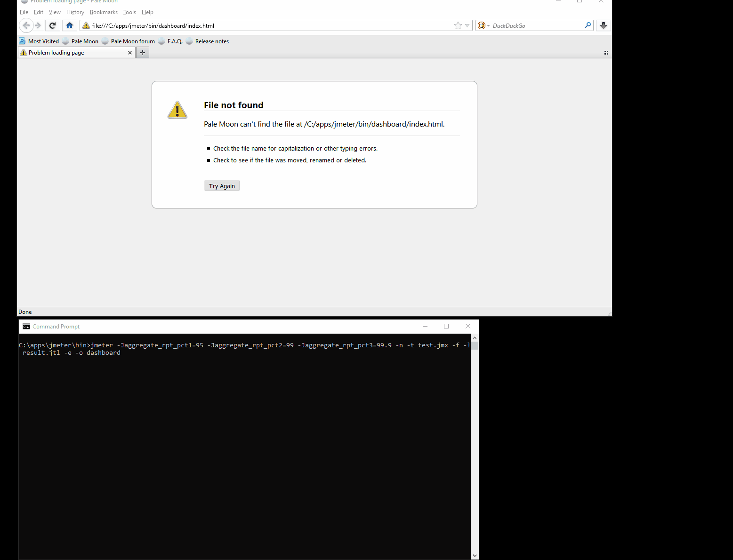Click the capitalization check hint text
Viewport: 733px width, 560px height.
(x=295, y=149)
